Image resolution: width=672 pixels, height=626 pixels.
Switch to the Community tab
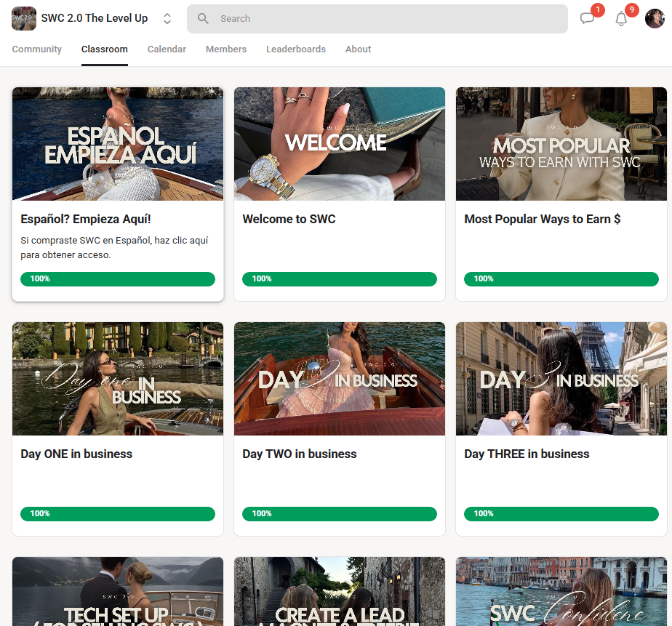(37, 49)
